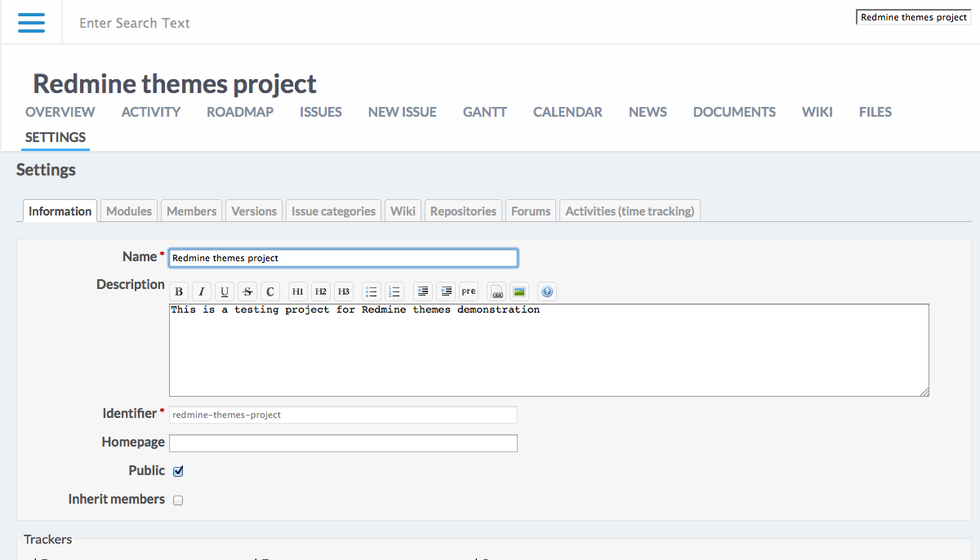Switch to the Members tab
This screenshot has height=560, width=980.
click(192, 211)
